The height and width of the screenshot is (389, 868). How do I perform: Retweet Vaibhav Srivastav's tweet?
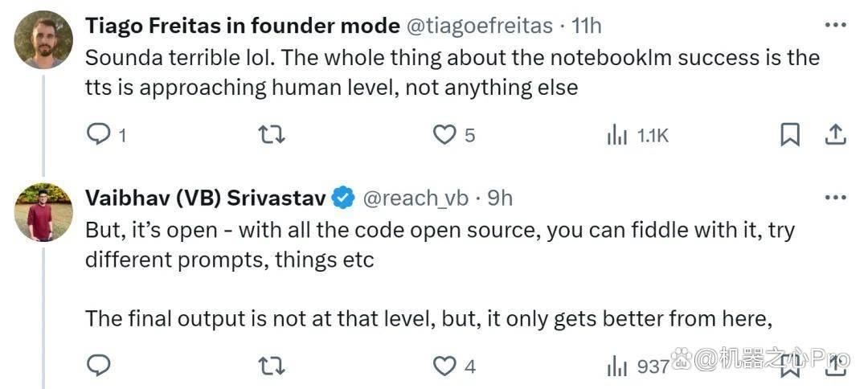[x=272, y=365]
